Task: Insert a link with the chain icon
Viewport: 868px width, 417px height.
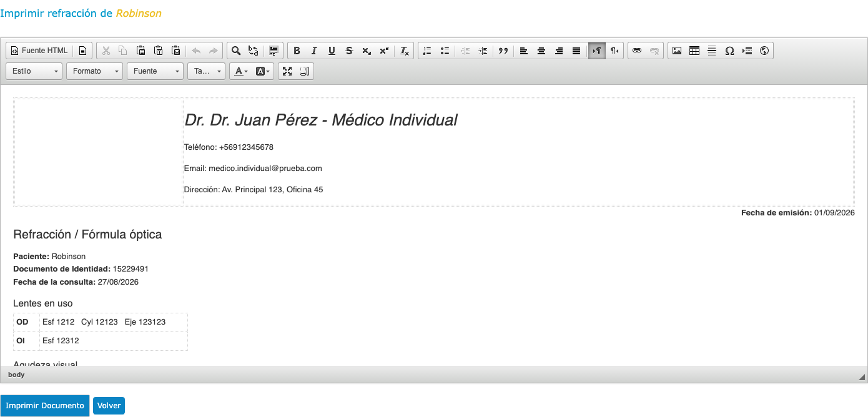Action: coord(637,51)
